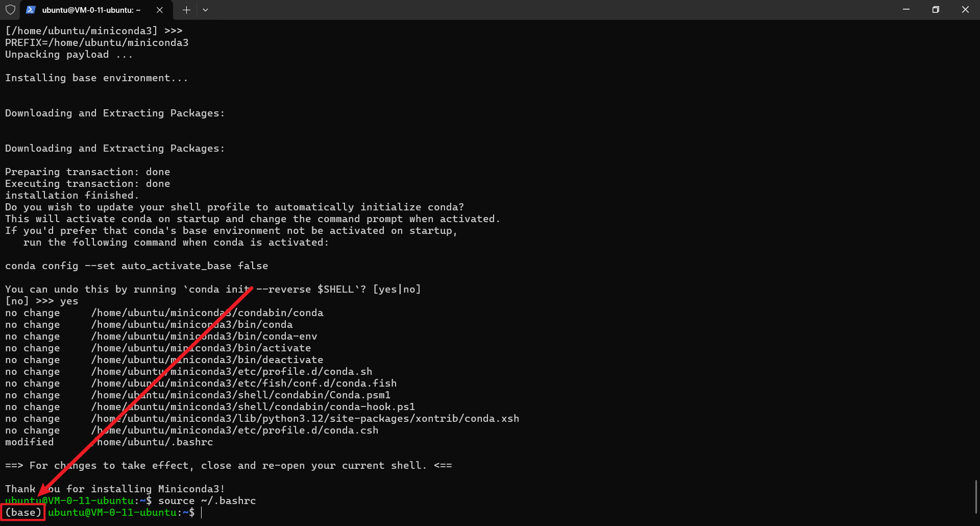Click the modified /home/ubuntu/.bashrc path
Image resolution: width=980 pixels, height=526 pixels.
click(153, 442)
